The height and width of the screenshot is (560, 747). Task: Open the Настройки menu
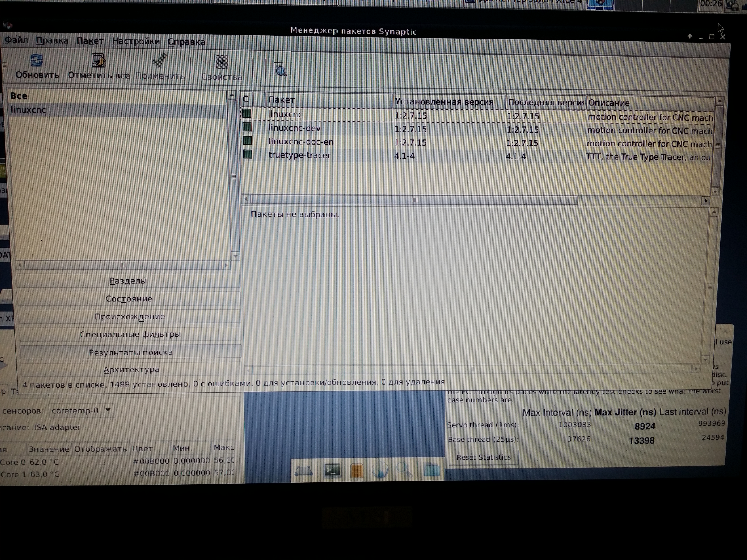click(x=136, y=41)
